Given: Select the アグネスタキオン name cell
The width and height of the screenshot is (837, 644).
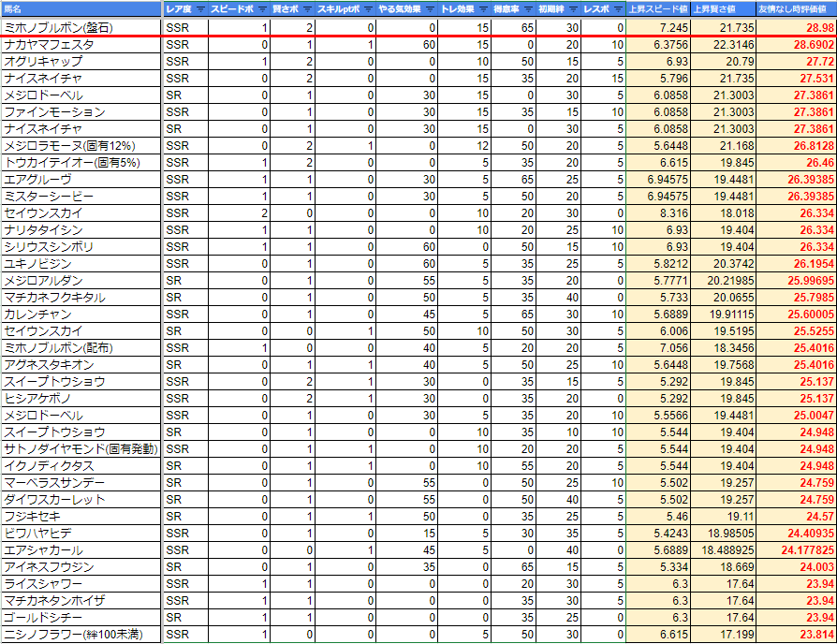Looking at the screenshot, I should pyautogui.click(x=81, y=365).
